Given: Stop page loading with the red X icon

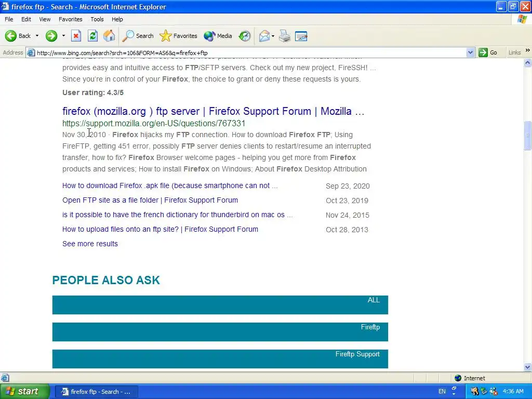Looking at the screenshot, I should click(x=76, y=36).
